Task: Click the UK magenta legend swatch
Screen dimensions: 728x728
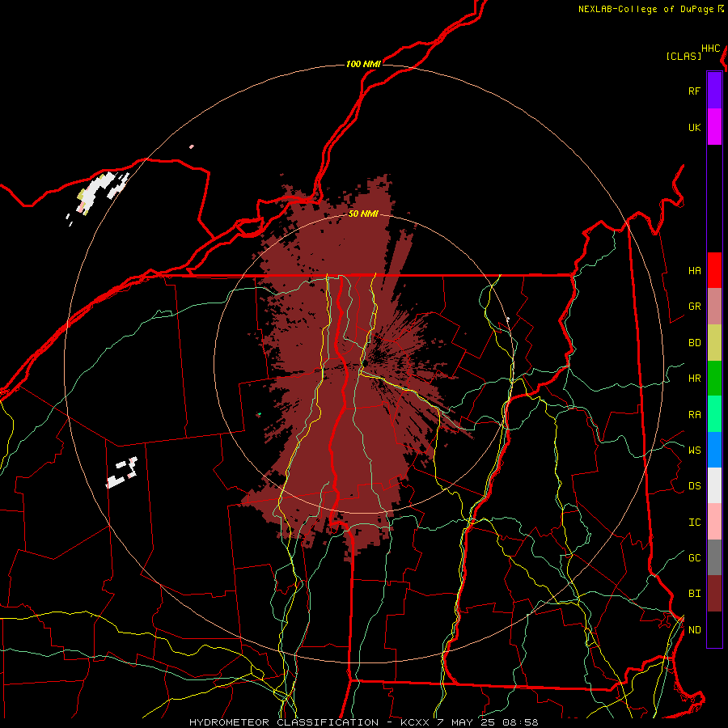Action: pyautogui.click(x=714, y=126)
